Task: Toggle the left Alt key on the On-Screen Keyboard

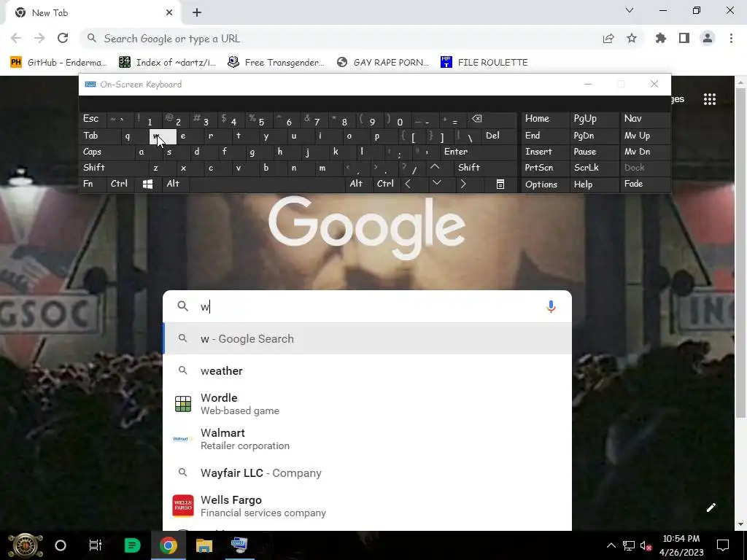Action: coord(175,184)
